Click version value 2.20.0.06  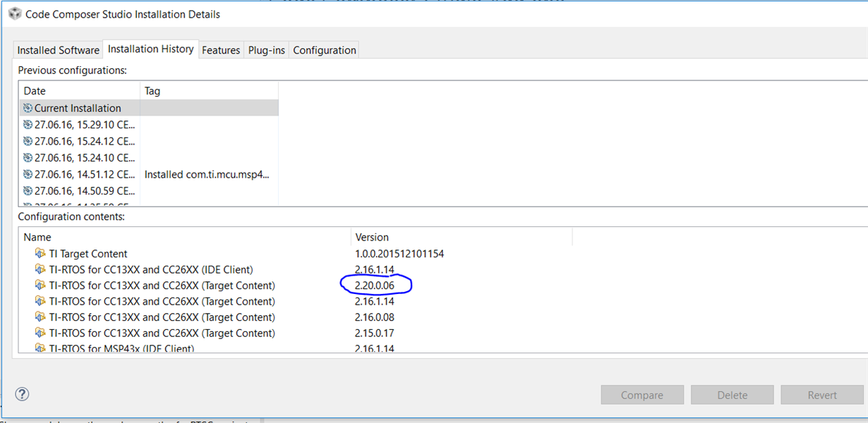(375, 286)
